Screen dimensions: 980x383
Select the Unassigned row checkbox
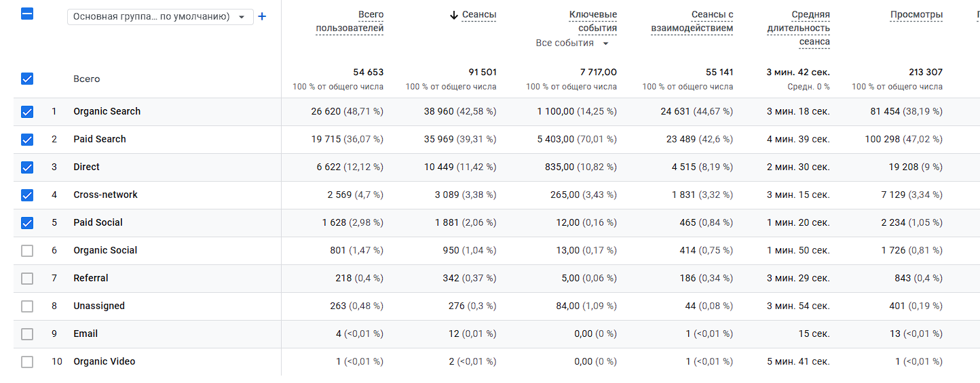tap(27, 306)
